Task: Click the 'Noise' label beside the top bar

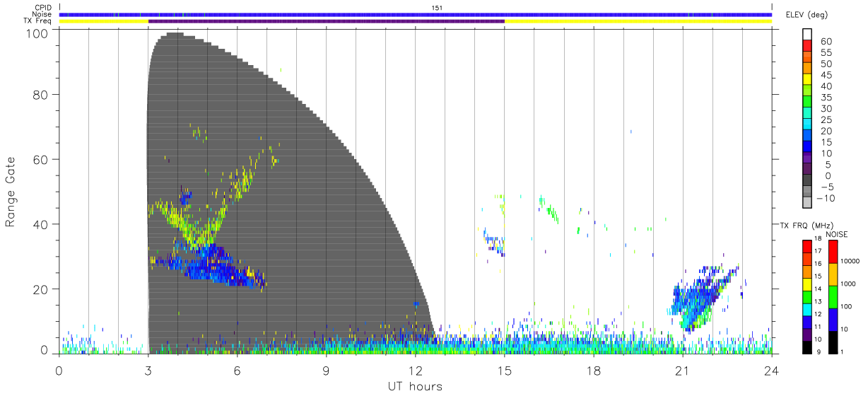Action: (42, 14)
